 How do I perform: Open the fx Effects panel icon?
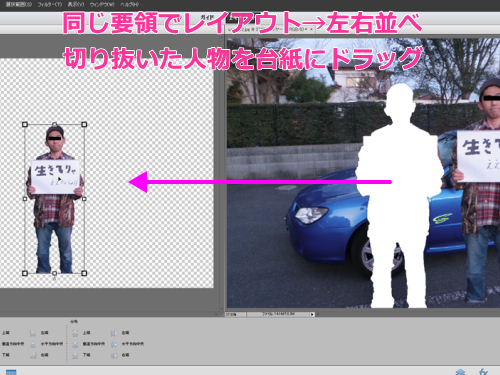pyautogui.click(x=483, y=372)
